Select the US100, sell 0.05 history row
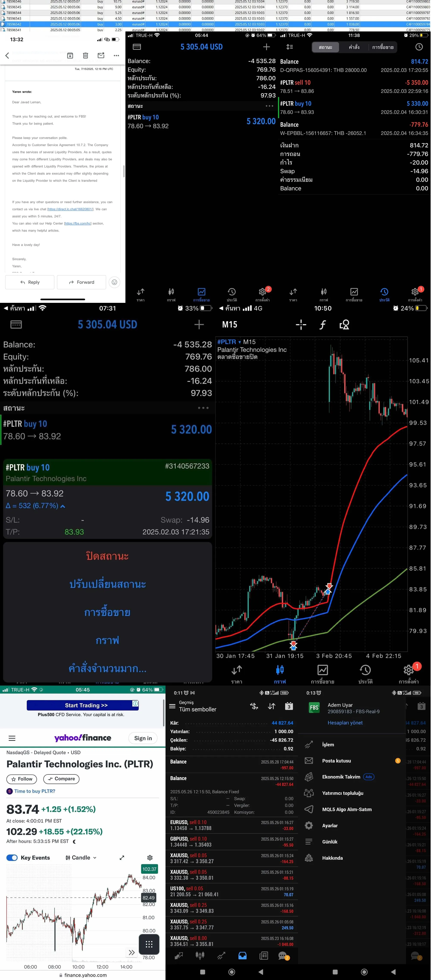431x980 pixels. (232, 891)
